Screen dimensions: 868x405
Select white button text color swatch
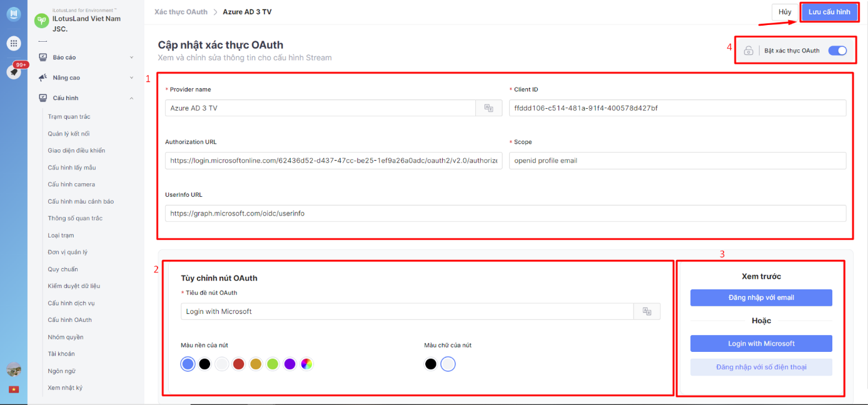click(x=448, y=364)
